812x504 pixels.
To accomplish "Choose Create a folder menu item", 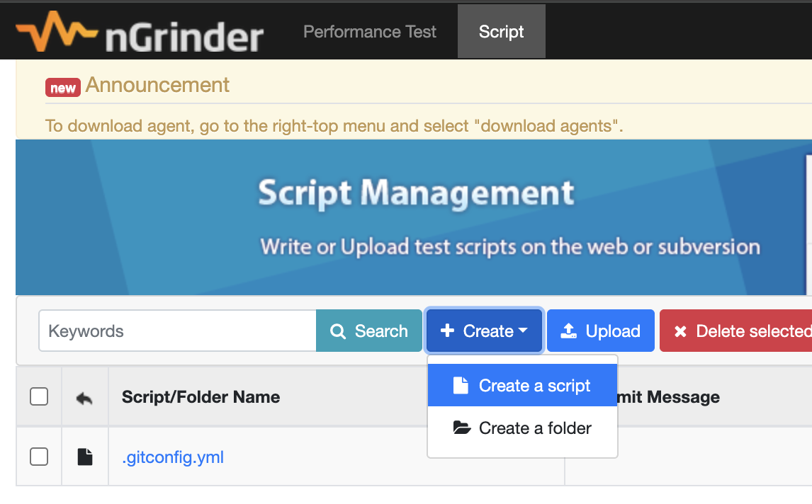I will pyautogui.click(x=522, y=428).
